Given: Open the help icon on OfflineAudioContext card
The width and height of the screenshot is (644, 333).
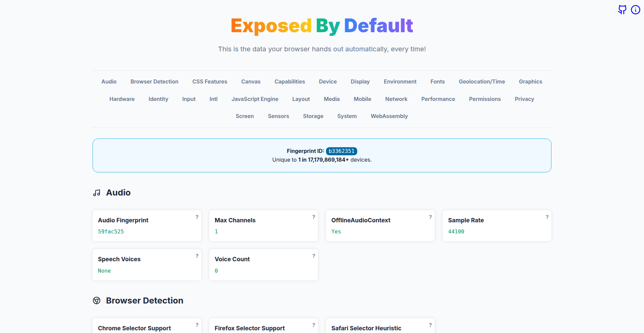Looking at the screenshot, I should click(x=430, y=217).
